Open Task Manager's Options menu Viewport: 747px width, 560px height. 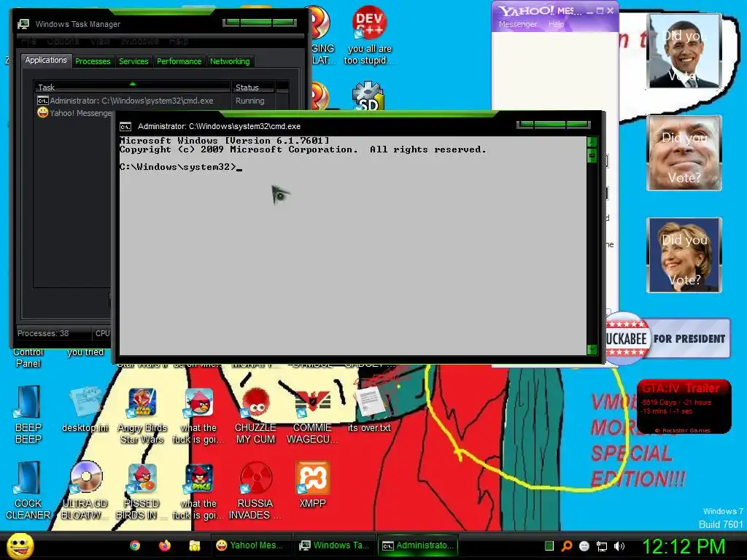(63, 42)
